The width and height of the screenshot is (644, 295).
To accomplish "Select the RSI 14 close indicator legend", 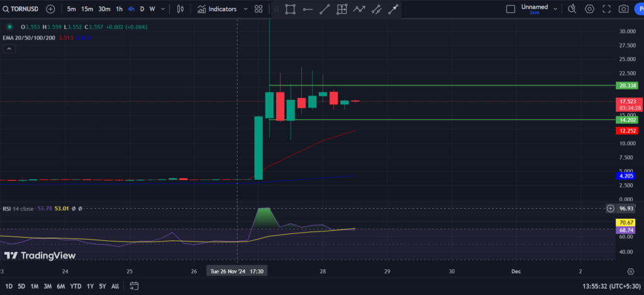I will coord(18,209).
